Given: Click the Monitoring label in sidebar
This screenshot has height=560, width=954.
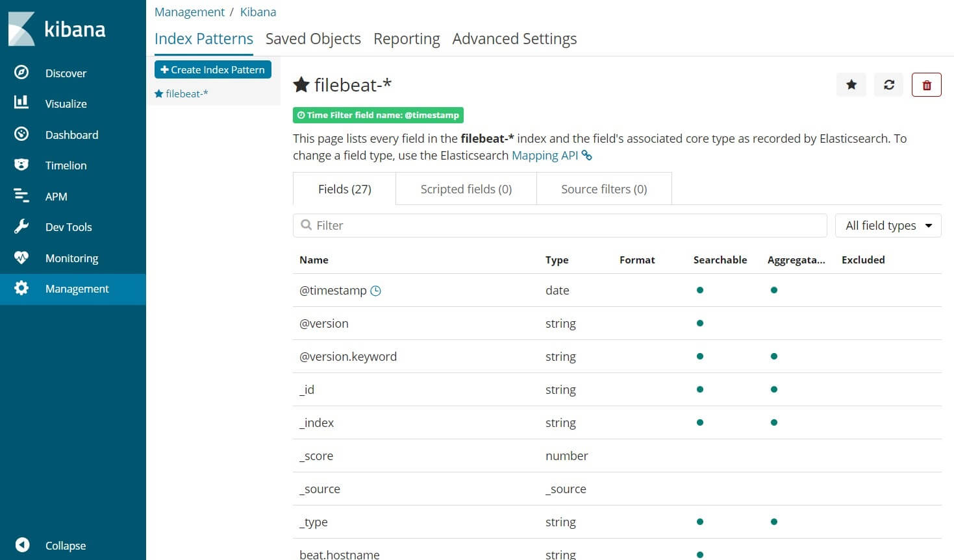Looking at the screenshot, I should 71,258.
